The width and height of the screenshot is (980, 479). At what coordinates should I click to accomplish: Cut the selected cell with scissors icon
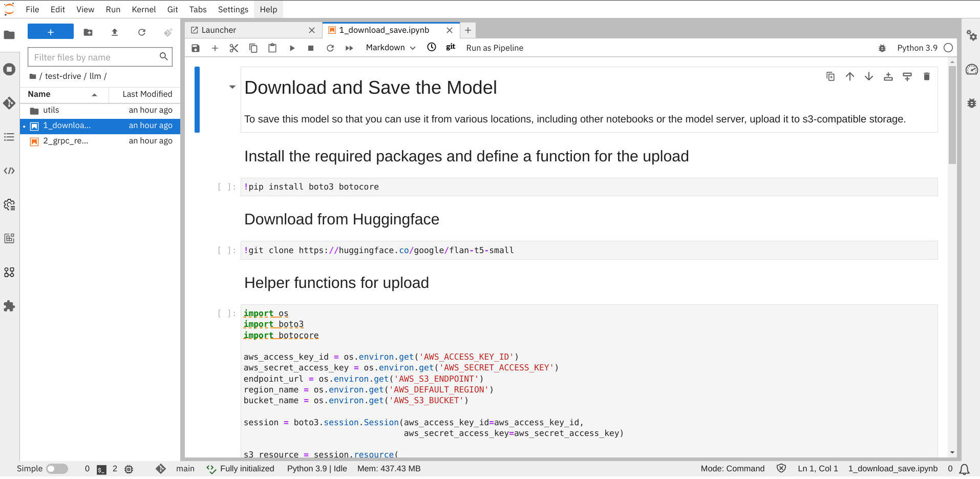click(234, 48)
